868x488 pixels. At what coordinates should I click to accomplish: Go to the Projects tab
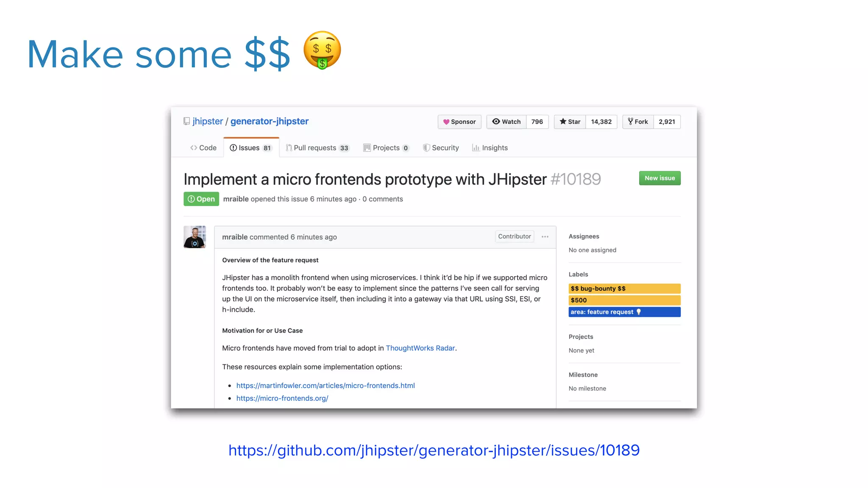(x=386, y=148)
